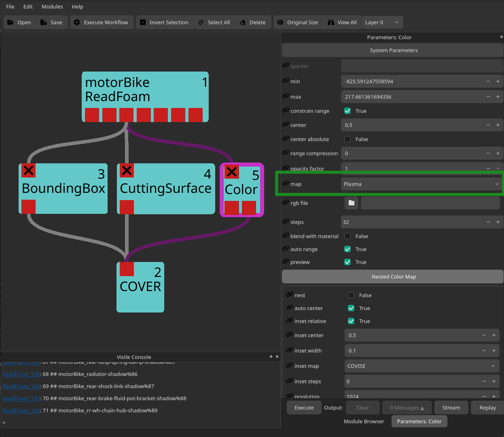This screenshot has height=437, width=504.
Task: Click last red output port of ReadFoam
Action: coord(195,115)
